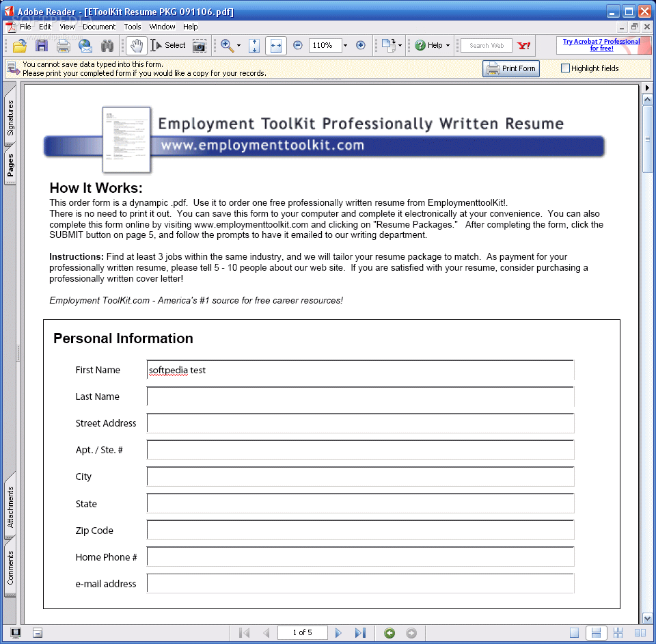656x644 pixels.
Task: Click the First Name field
Action: [360, 370]
